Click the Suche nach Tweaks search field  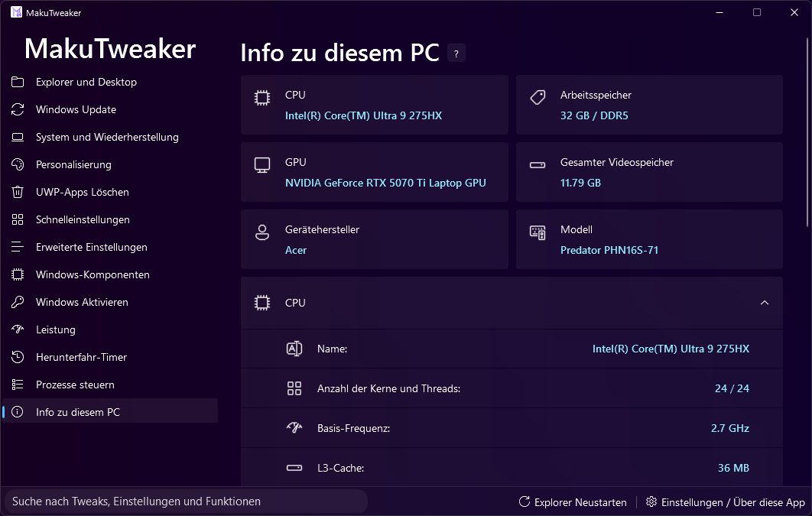pyautogui.click(x=186, y=501)
